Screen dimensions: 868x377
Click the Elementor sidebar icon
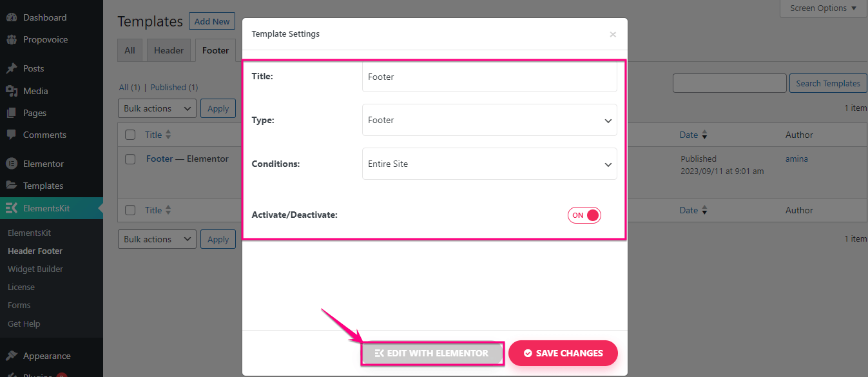click(x=12, y=164)
